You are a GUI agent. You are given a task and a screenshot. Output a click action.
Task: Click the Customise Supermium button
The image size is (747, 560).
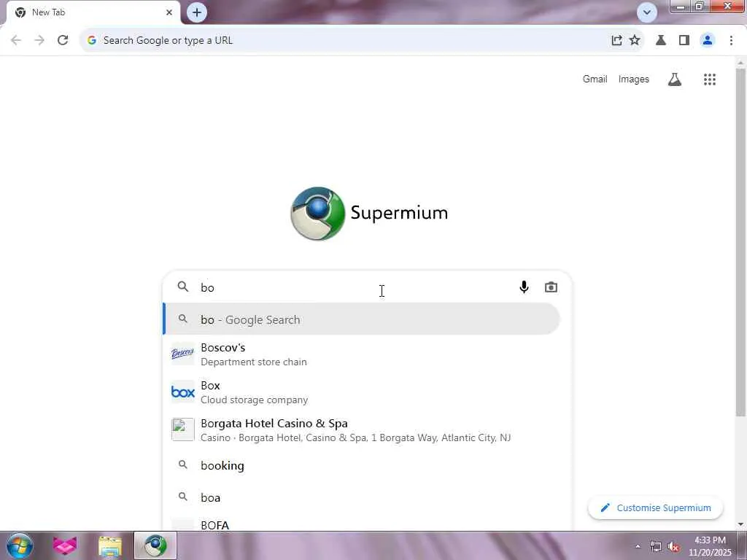coord(656,507)
